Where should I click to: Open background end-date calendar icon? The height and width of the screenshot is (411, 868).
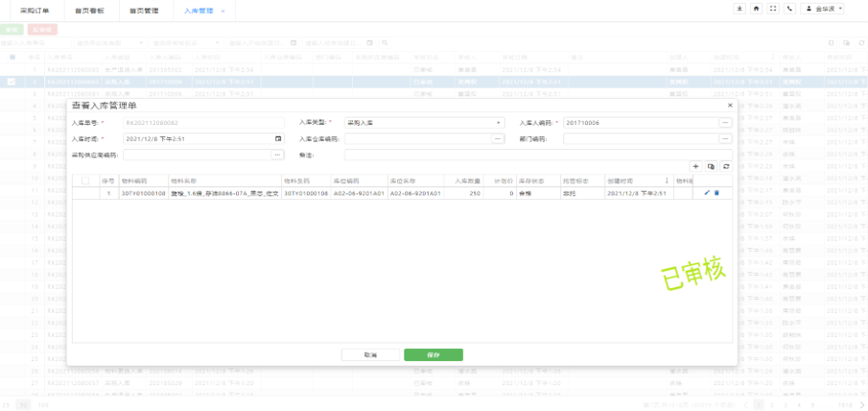pos(369,42)
